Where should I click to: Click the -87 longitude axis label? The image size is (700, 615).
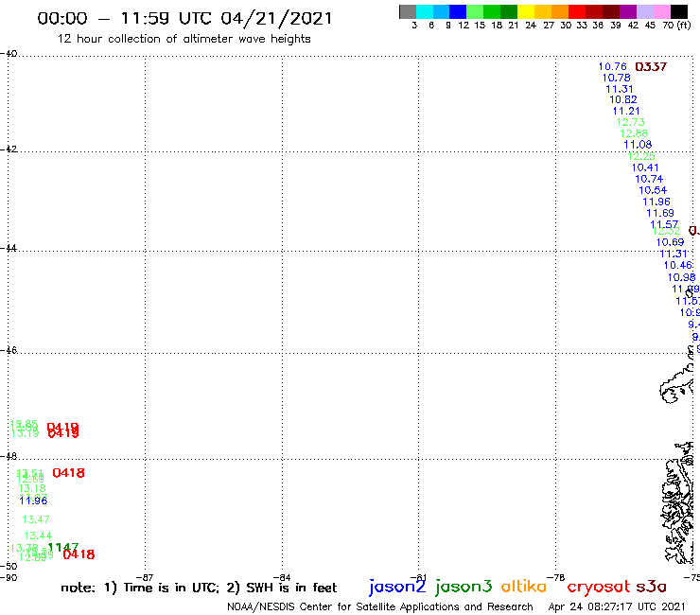(x=145, y=577)
